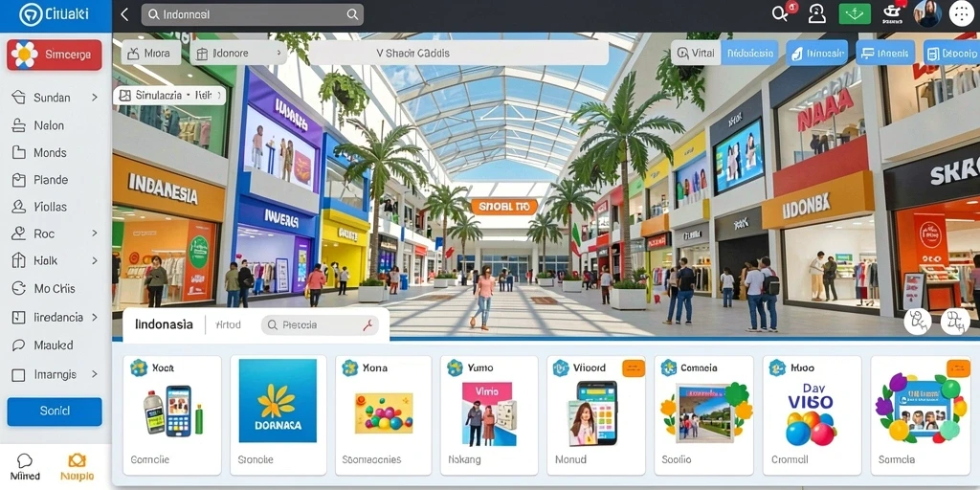Click the green download icon button
The image size is (980, 490).
click(x=855, y=13)
